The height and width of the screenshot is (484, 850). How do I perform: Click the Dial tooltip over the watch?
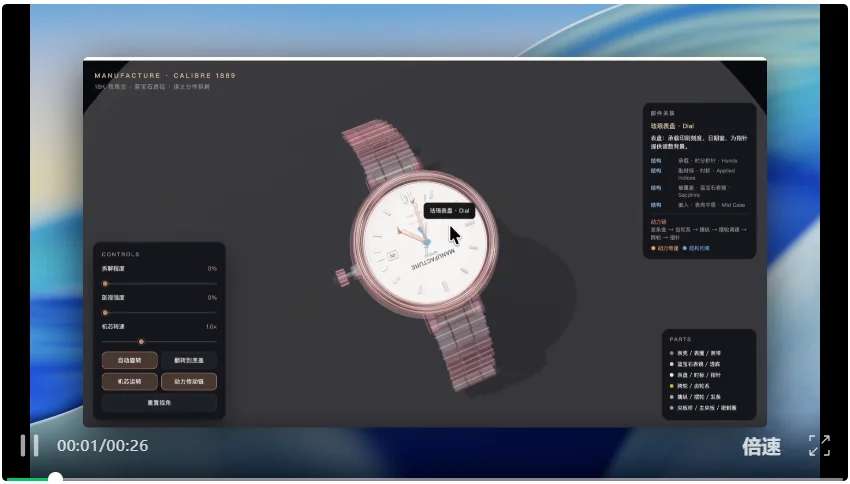tap(449, 211)
